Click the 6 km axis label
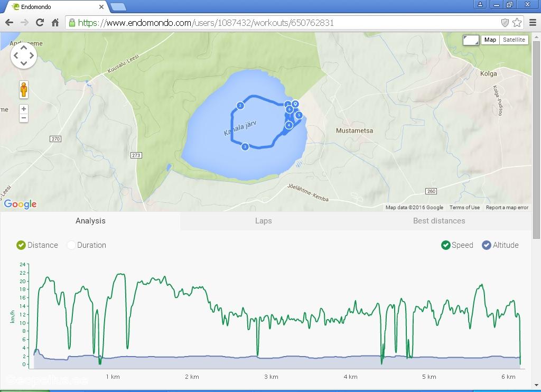Image resolution: width=541 pixels, height=392 pixels. click(x=508, y=377)
